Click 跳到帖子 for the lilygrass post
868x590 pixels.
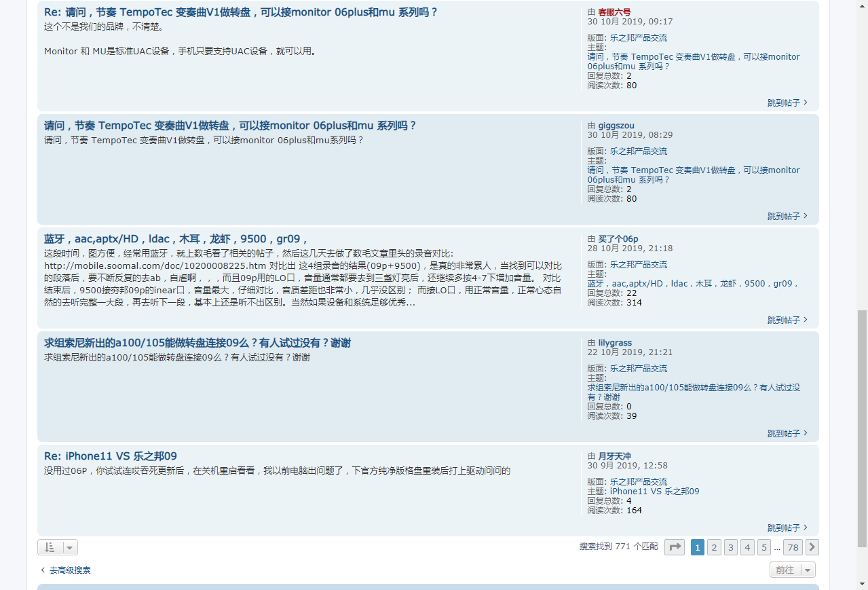787,433
